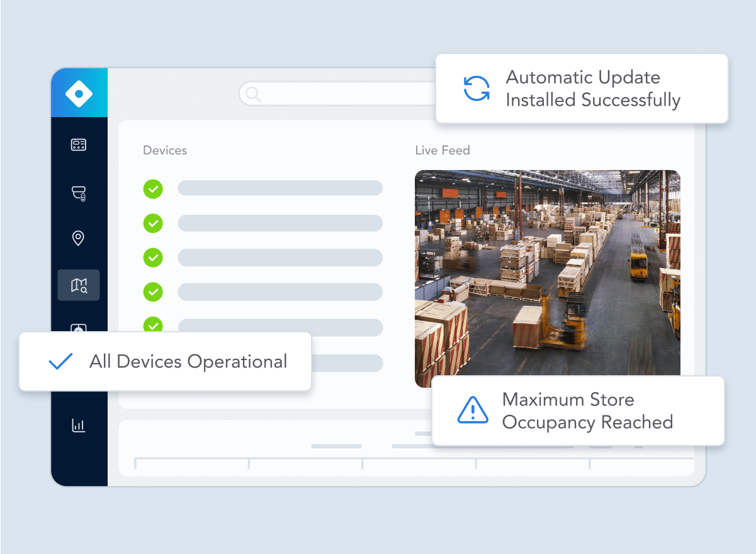The image size is (756, 554).
Task: Open the Maximum Store Occupancy Reached alert
Action: tap(587, 410)
